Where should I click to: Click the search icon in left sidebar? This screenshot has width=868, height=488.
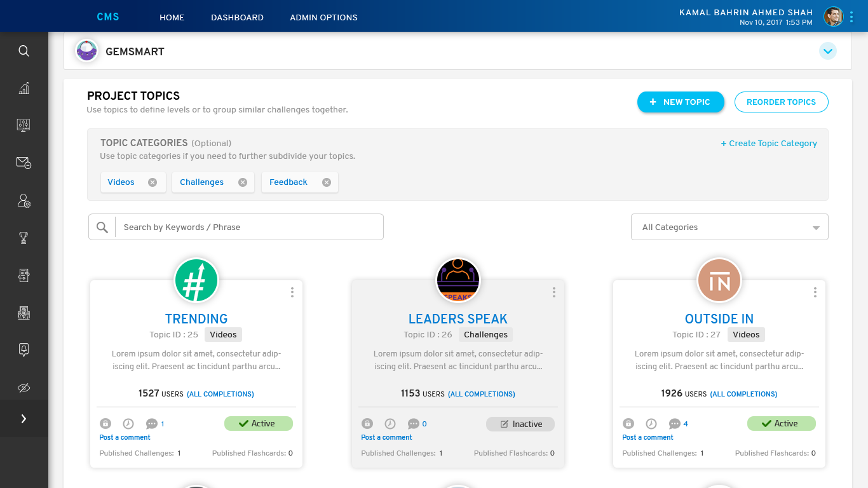pos(24,51)
